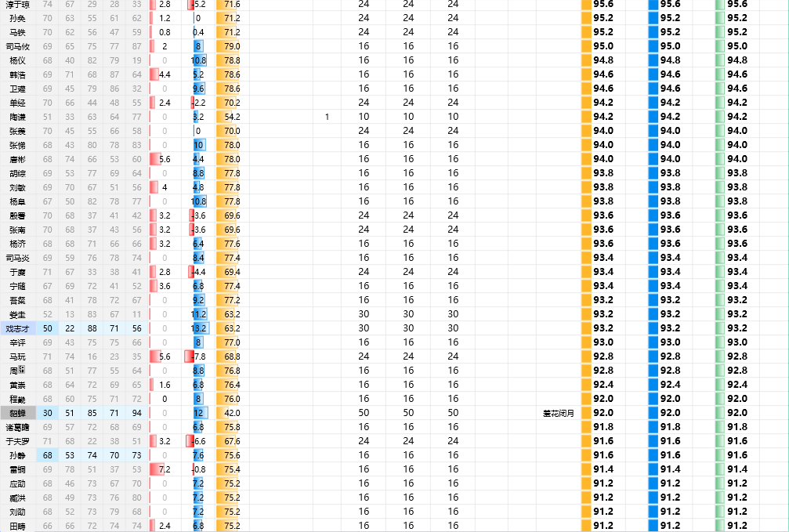Click the name 唐彬

point(17,160)
